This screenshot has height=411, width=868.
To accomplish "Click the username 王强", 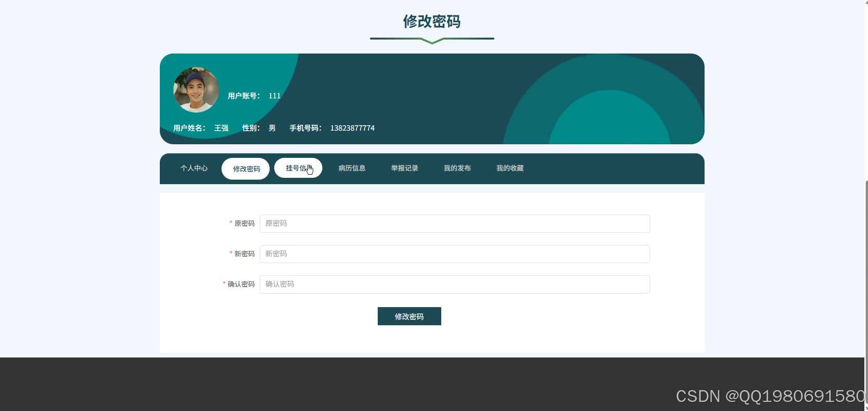I will (x=221, y=128).
